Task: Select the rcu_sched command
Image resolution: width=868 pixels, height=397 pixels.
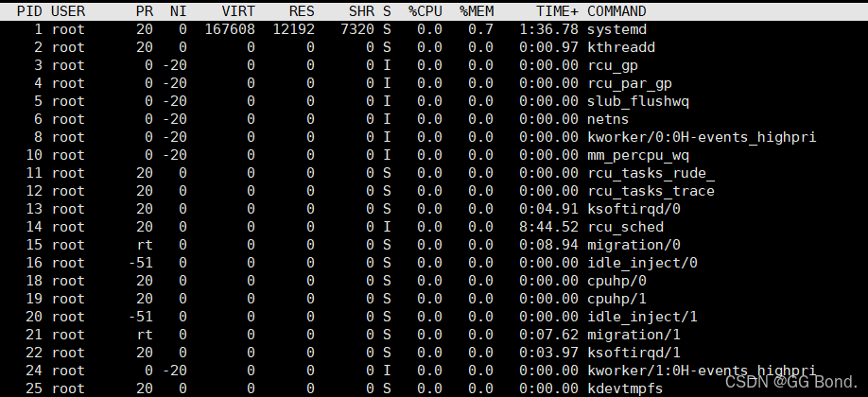Action: [x=626, y=227]
